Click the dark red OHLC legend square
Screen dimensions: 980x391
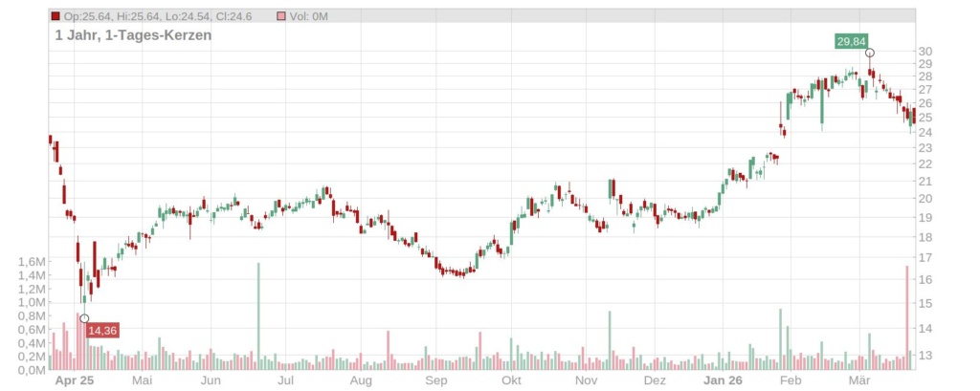[56, 16]
